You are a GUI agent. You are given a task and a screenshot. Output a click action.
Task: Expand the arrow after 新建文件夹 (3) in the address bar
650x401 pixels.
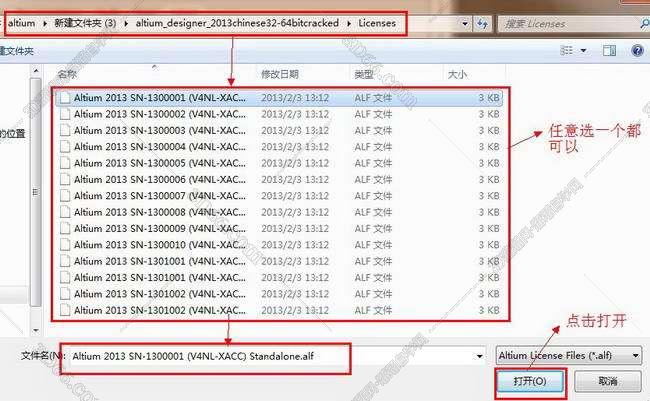click(126, 23)
